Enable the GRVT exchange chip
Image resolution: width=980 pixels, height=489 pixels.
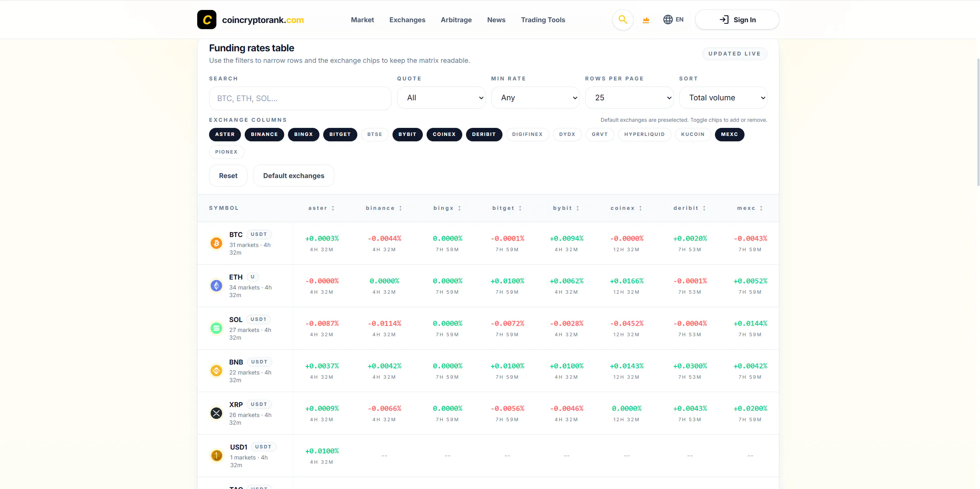point(600,134)
